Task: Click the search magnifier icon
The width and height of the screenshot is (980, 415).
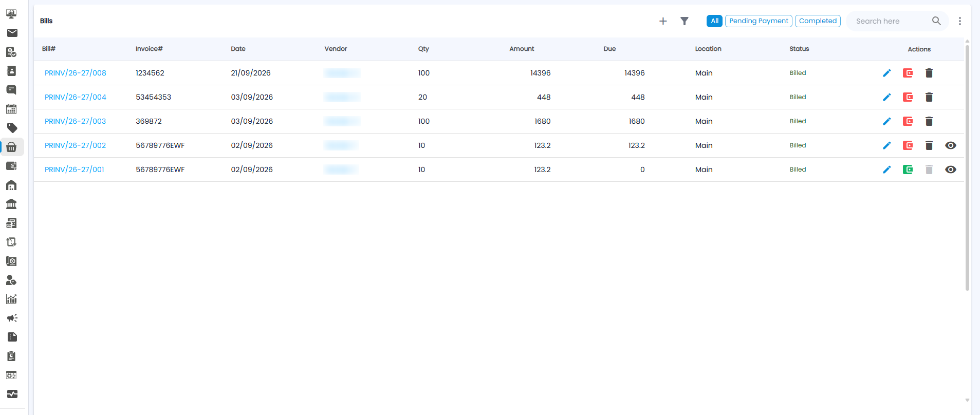Action: coord(936,21)
